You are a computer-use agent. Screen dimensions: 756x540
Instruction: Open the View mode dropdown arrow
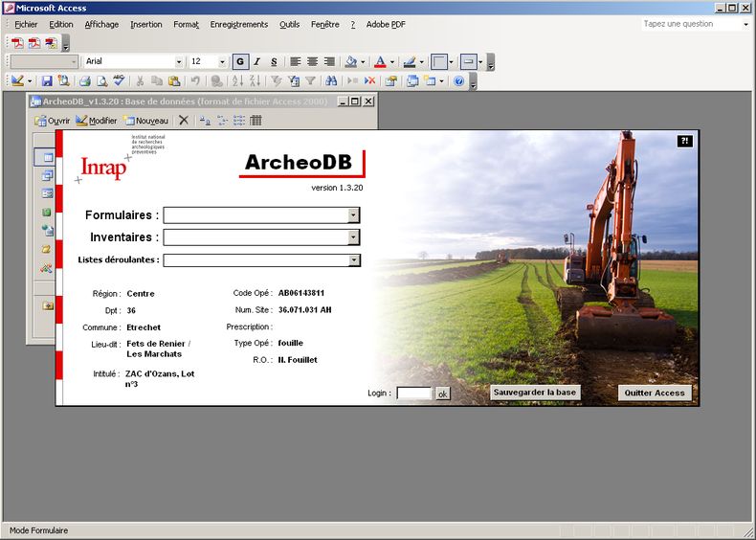(x=30, y=81)
